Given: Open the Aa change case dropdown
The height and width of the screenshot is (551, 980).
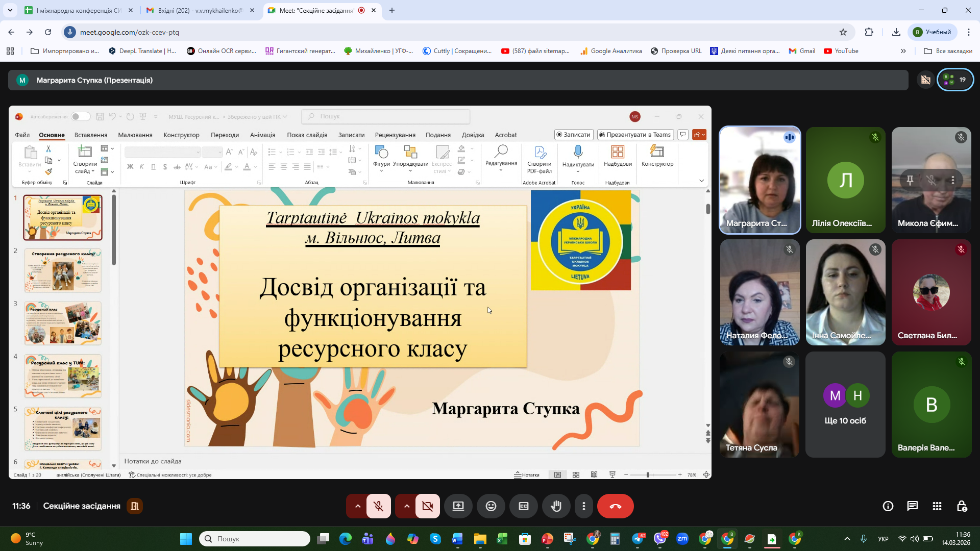Looking at the screenshot, I should coord(209,166).
